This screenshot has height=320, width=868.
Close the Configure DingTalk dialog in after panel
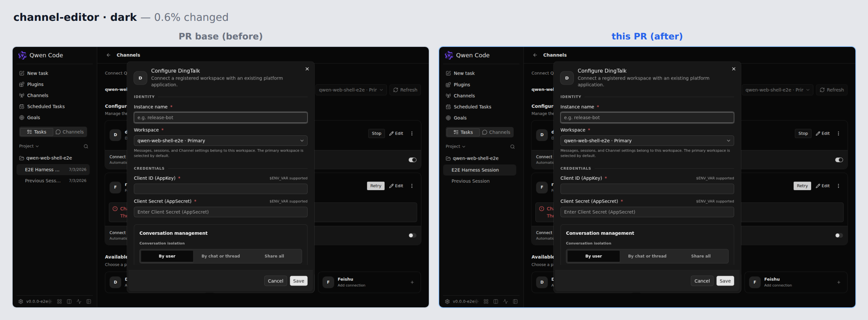(x=734, y=69)
